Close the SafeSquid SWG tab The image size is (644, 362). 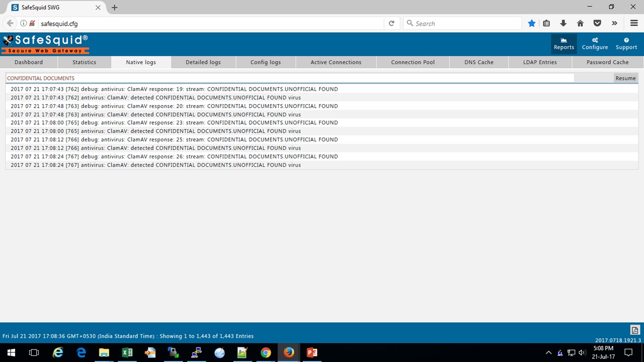(x=98, y=8)
